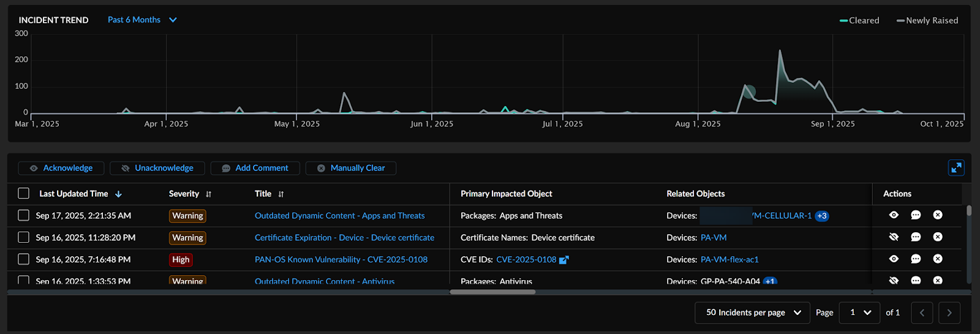This screenshot has width=980, height=334.
Task: Check the Sep 17, 2025 2:21:35 AM incident
Action: click(24, 215)
